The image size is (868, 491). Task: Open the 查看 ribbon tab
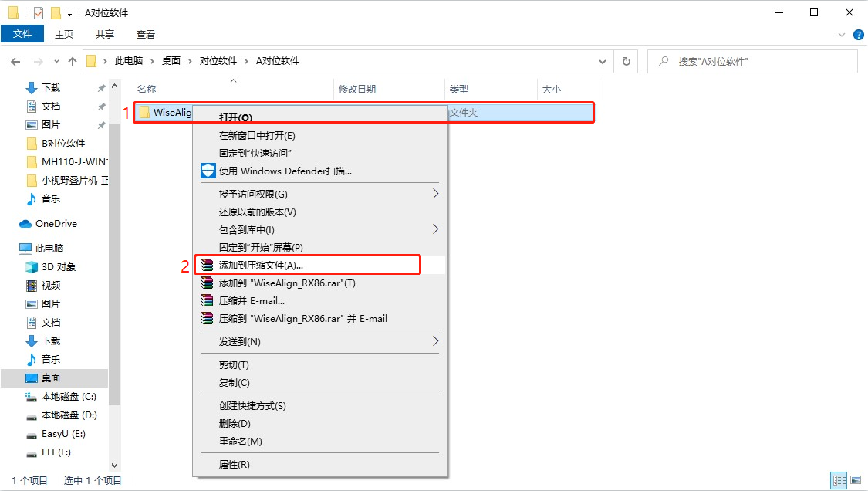146,35
